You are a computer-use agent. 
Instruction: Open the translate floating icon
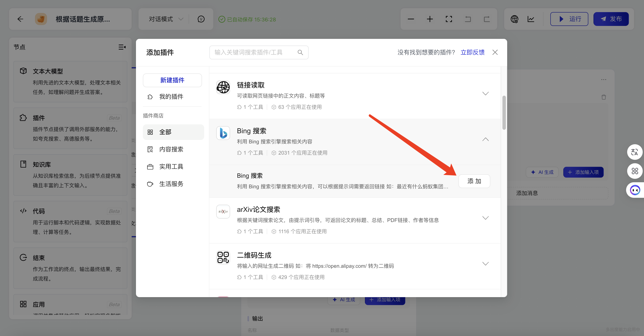point(635,152)
